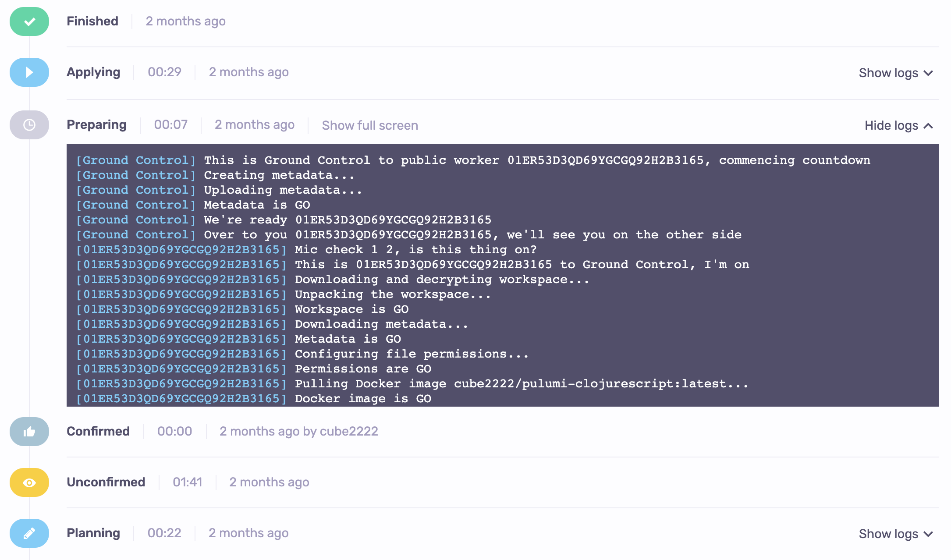Click the upward chevron beside Hide logs
Image resolution: width=951 pixels, height=560 pixels.
click(929, 126)
